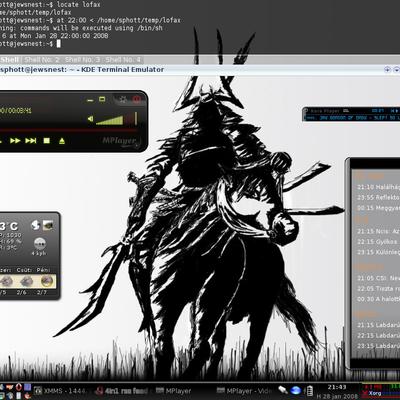
Task: Click the battery icon in system tray
Action: click(310, 390)
